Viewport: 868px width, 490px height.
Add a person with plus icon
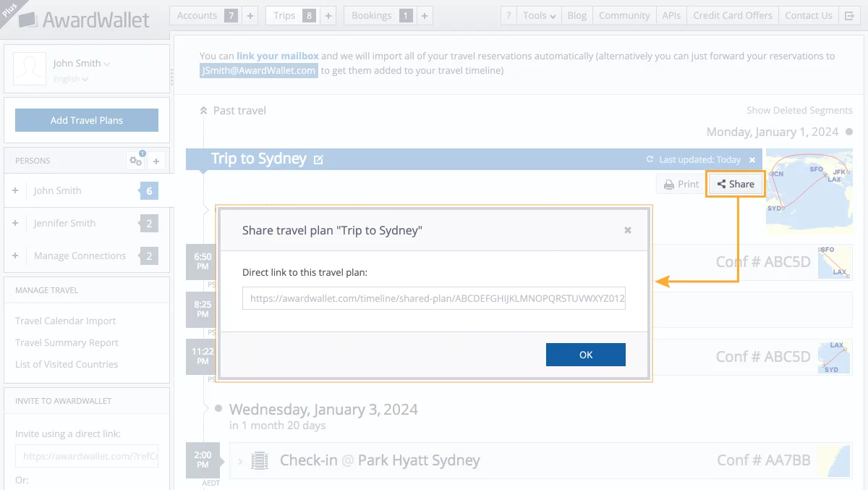point(156,161)
